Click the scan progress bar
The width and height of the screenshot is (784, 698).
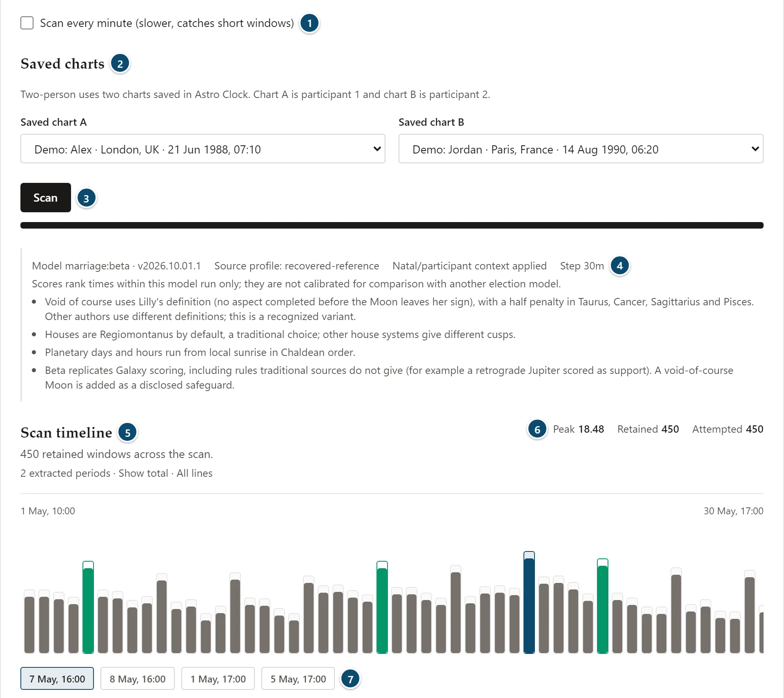pos(392,225)
